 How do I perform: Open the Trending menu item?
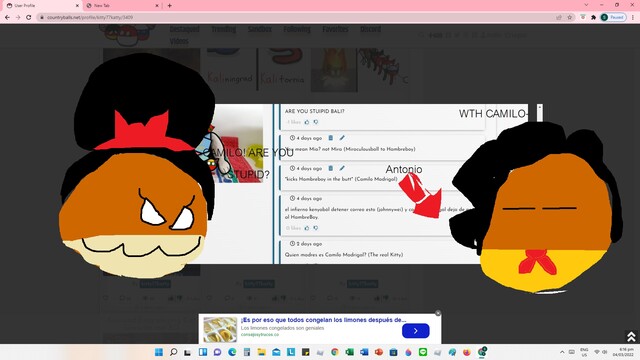point(224,29)
